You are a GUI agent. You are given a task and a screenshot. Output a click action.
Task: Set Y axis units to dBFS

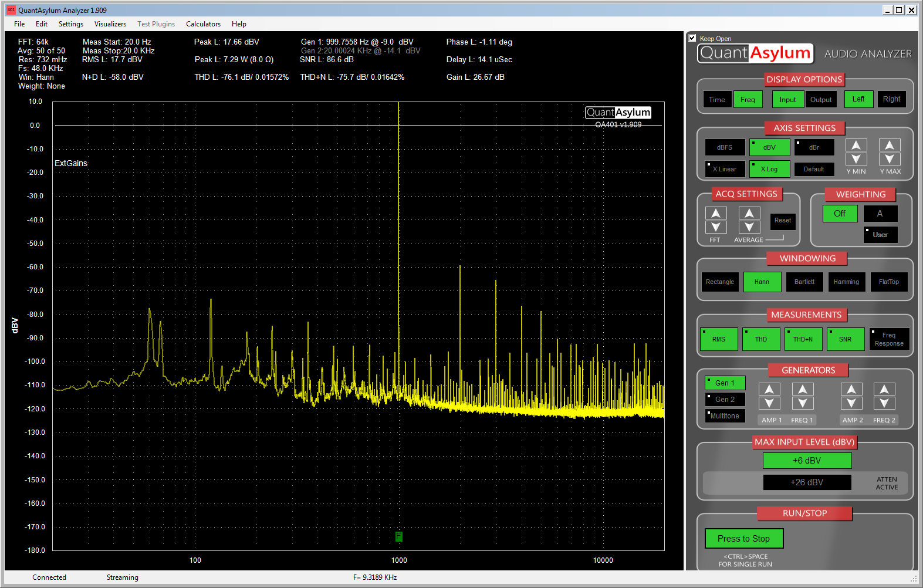click(x=725, y=147)
